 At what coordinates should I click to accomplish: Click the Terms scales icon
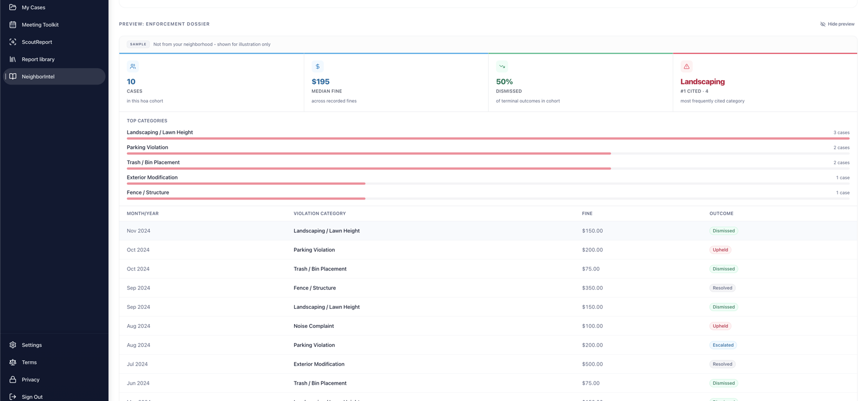(13, 363)
